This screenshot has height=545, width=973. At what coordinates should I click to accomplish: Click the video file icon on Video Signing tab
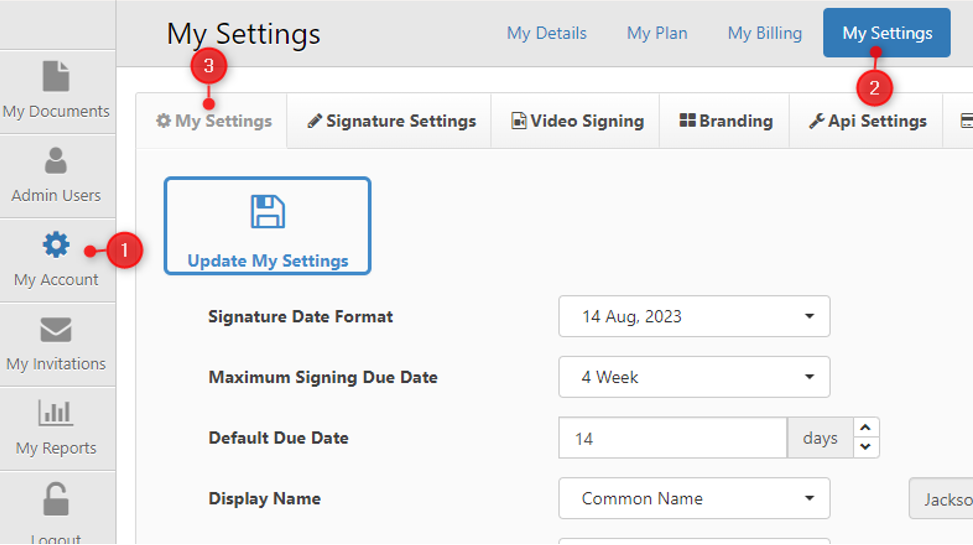coord(519,120)
